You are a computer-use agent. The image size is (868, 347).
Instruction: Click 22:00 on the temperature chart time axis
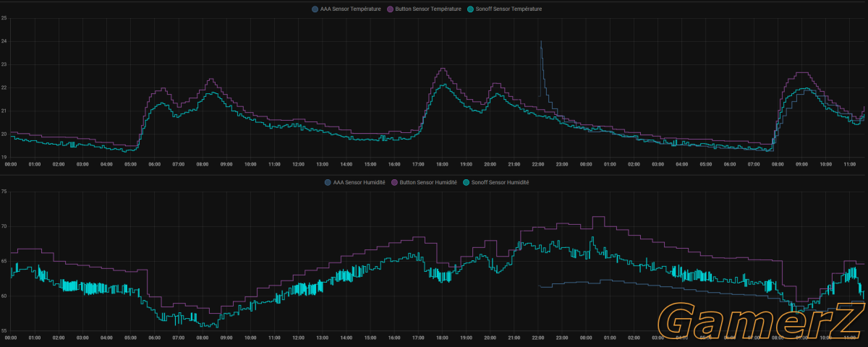(537, 164)
